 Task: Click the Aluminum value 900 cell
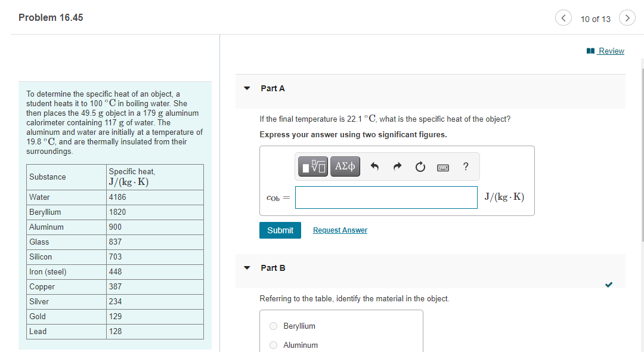[x=155, y=227]
